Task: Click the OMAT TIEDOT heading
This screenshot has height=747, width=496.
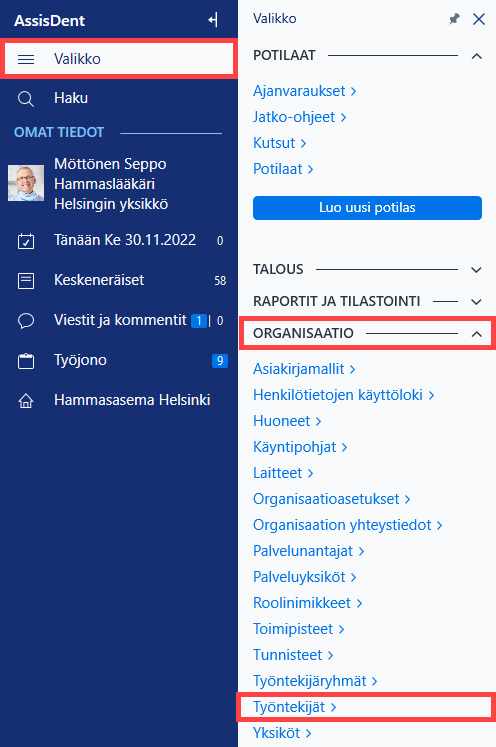Action: pos(59,132)
